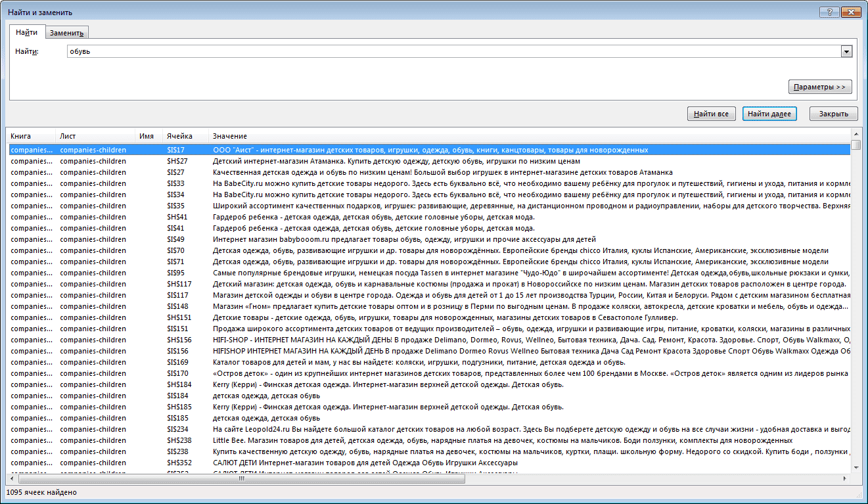Select the Магазин «Гном» row $I$148
This screenshot has width=868, height=504.
pos(428,306)
